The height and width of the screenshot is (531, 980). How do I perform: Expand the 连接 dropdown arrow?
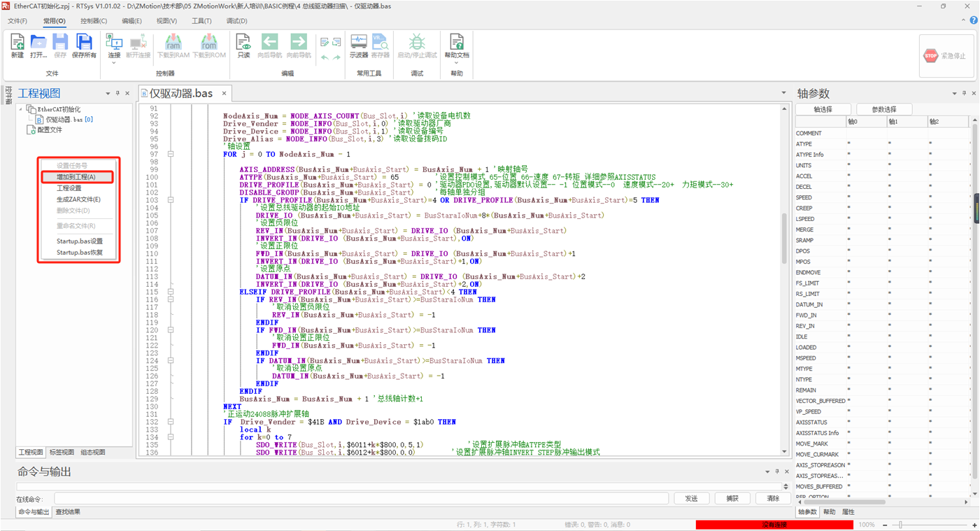coord(114,63)
